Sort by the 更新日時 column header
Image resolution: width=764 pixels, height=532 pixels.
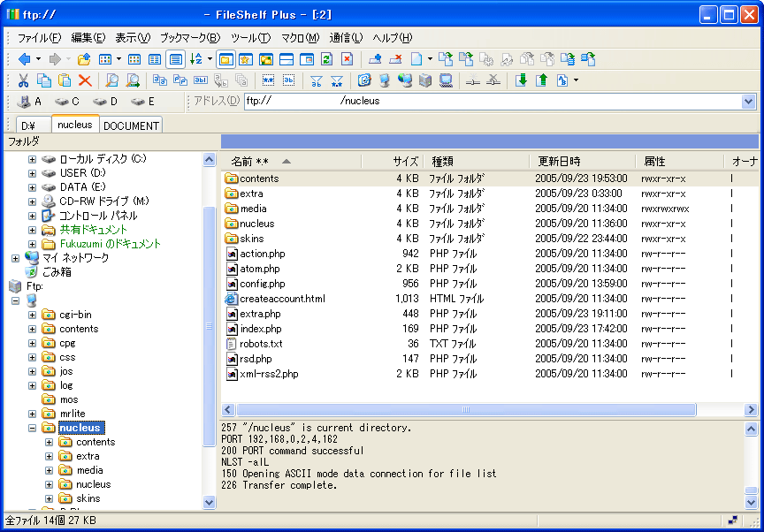[582, 162]
